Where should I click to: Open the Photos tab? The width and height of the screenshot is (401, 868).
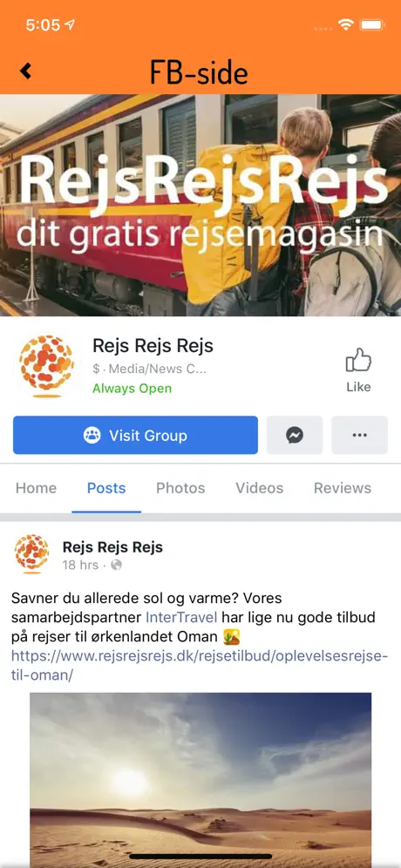180,488
